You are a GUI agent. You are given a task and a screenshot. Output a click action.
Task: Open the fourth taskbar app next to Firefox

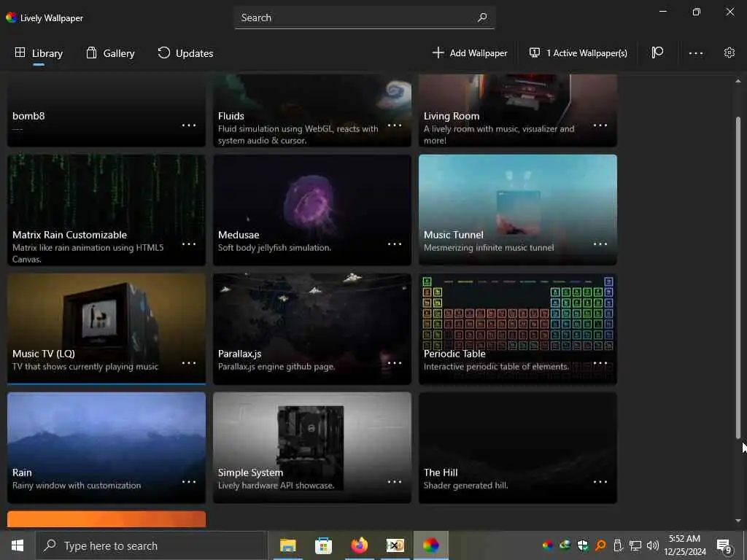tap(395, 545)
